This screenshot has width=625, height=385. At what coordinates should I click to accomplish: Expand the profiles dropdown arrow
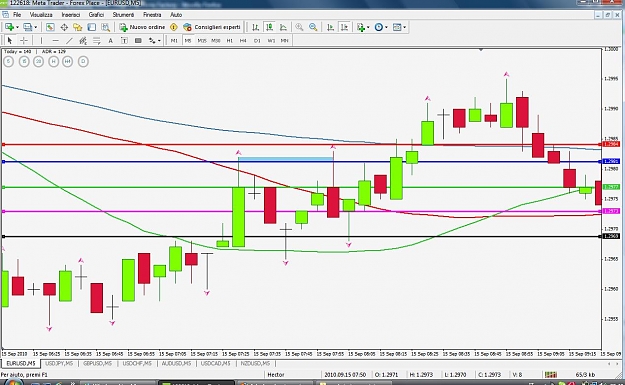[x=36, y=27]
